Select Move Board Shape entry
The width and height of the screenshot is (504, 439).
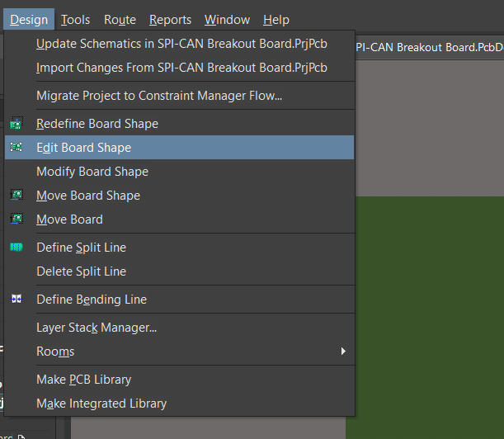tap(180, 196)
